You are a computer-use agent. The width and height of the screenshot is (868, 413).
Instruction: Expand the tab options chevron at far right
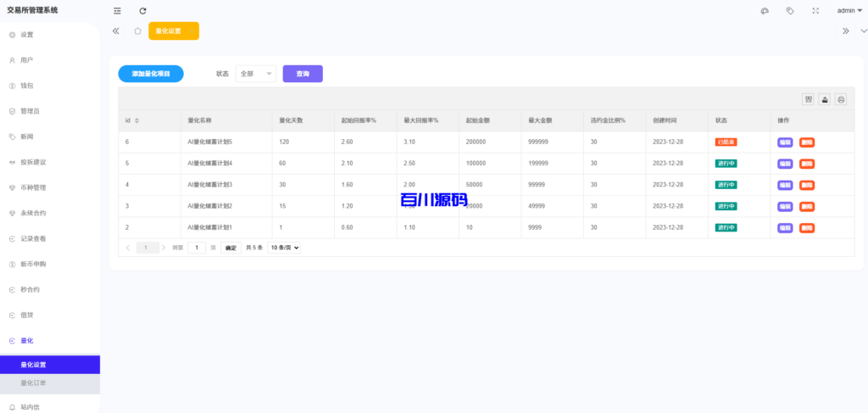pos(864,31)
